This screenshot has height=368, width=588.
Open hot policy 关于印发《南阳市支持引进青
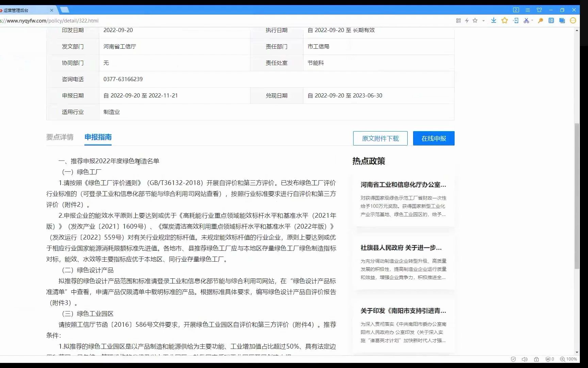pyautogui.click(x=403, y=311)
